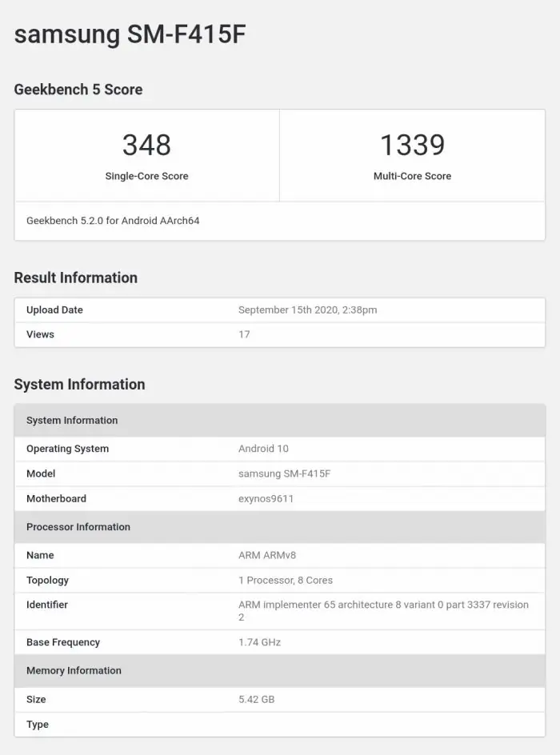
Task: Click the samsung SM-F415F page title
Action: pos(130,34)
